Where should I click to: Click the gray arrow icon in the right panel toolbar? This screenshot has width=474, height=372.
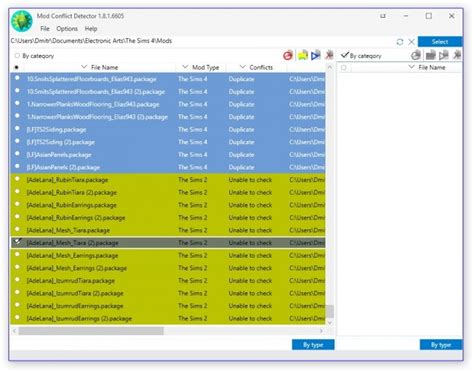pos(444,55)
